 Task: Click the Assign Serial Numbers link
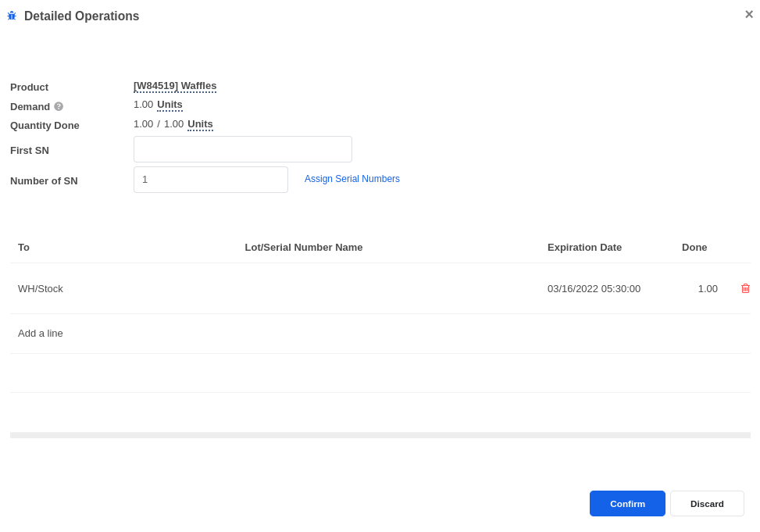(352, 179)
